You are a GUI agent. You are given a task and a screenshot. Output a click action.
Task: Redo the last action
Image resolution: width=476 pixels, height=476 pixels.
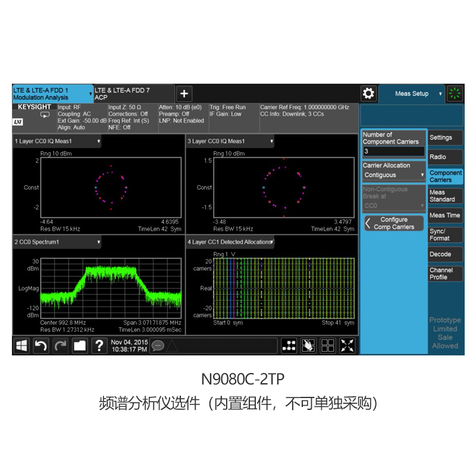(60, 346)
